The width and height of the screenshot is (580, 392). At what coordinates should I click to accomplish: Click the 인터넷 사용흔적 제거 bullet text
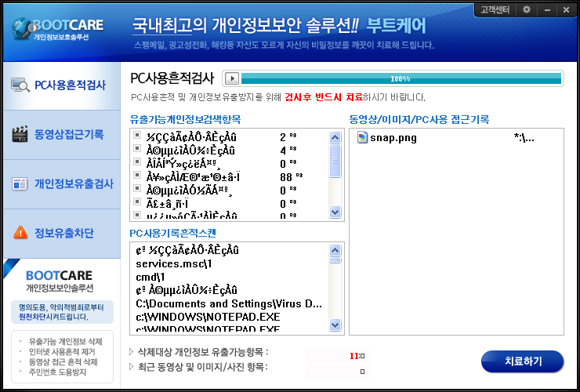62,352
